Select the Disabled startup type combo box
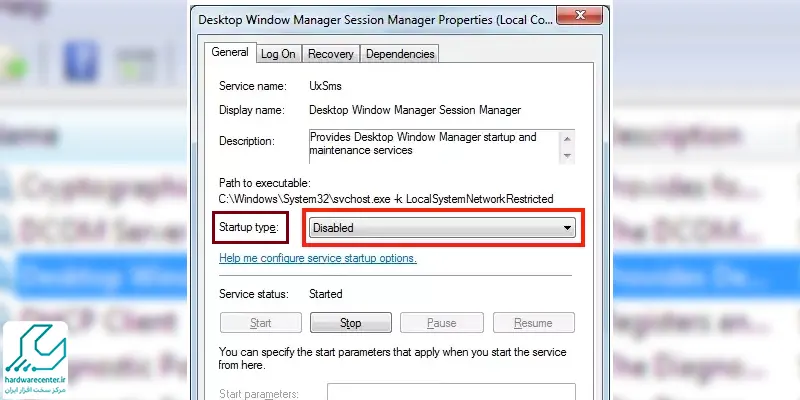 (x=442, y=228)
